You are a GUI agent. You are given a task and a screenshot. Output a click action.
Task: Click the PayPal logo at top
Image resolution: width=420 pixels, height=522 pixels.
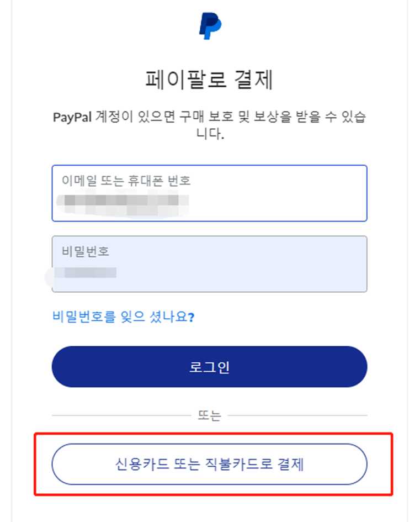tap(210, 26)
